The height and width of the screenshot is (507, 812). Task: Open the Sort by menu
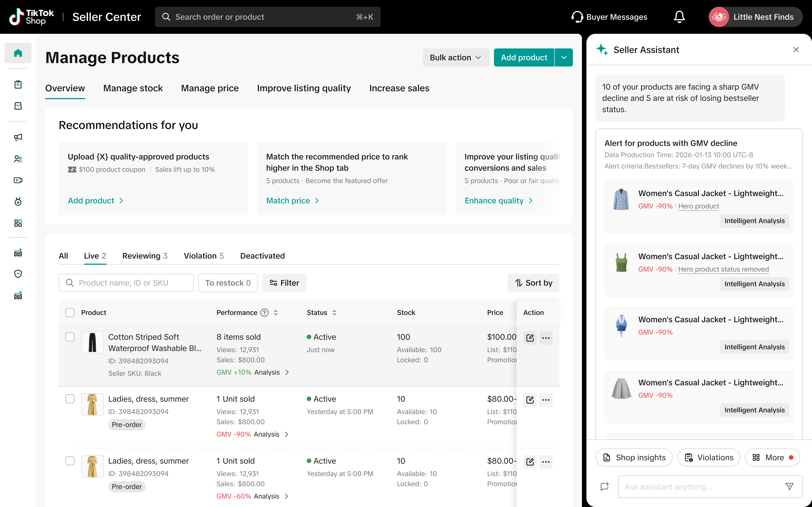533,283
